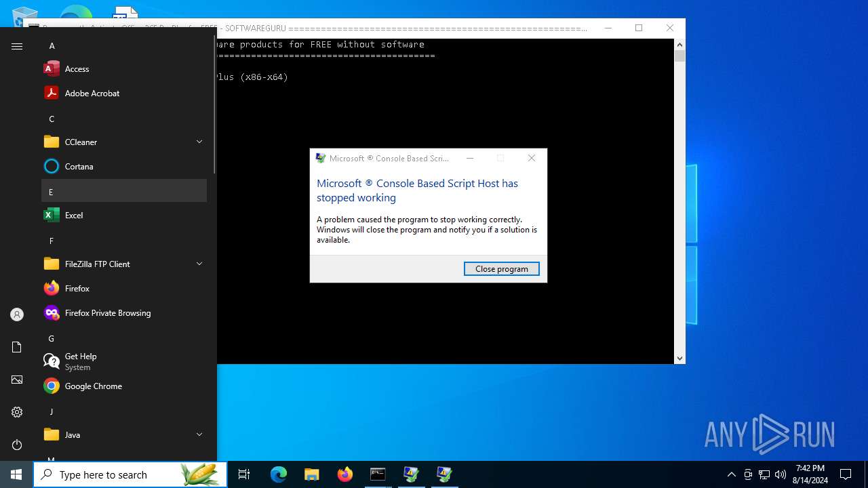The image size is (868, 488).
Task: Close the SOFTWAREGURU console window
Action: point(670,28)
